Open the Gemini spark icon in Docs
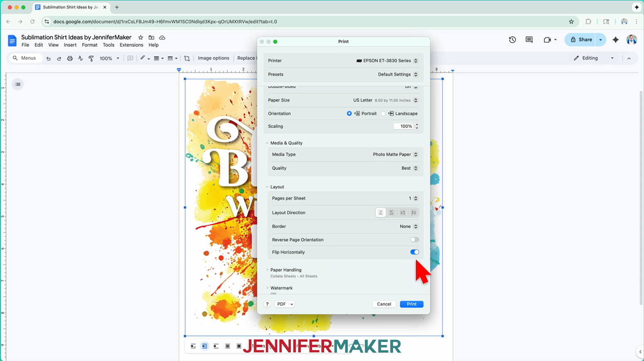The width and height of the screenshot is (644, 361). tap(615, 40)
